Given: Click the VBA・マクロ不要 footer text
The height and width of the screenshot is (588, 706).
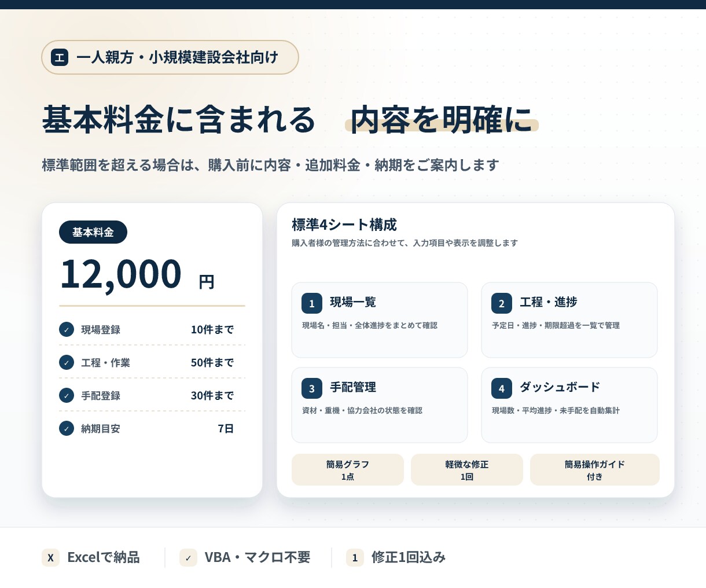Looking at the screenshot, I should click(258, 557).
